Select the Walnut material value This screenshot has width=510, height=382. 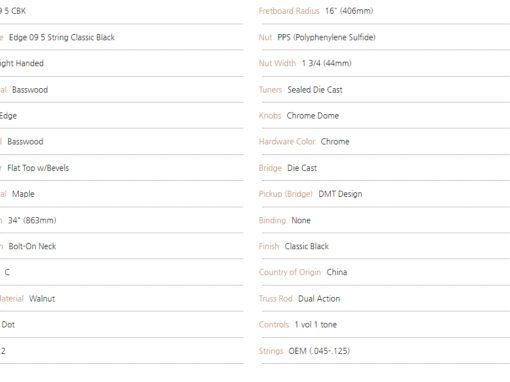(42, 299)
